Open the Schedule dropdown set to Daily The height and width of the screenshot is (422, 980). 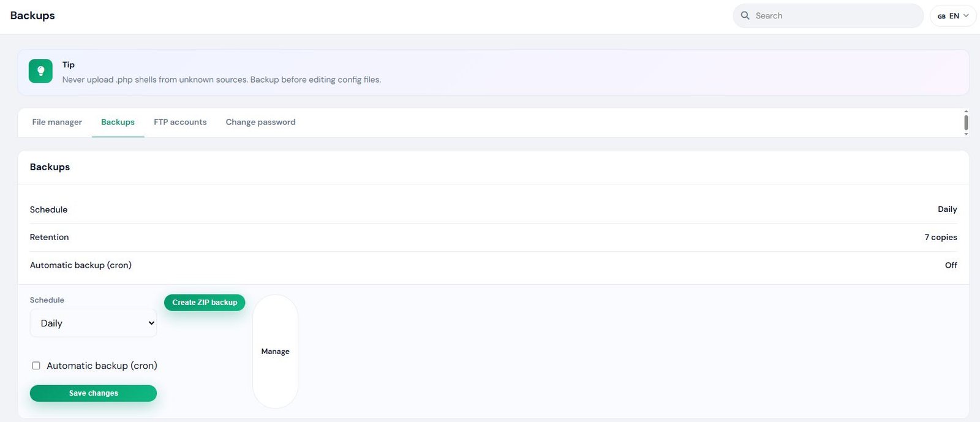93,323
